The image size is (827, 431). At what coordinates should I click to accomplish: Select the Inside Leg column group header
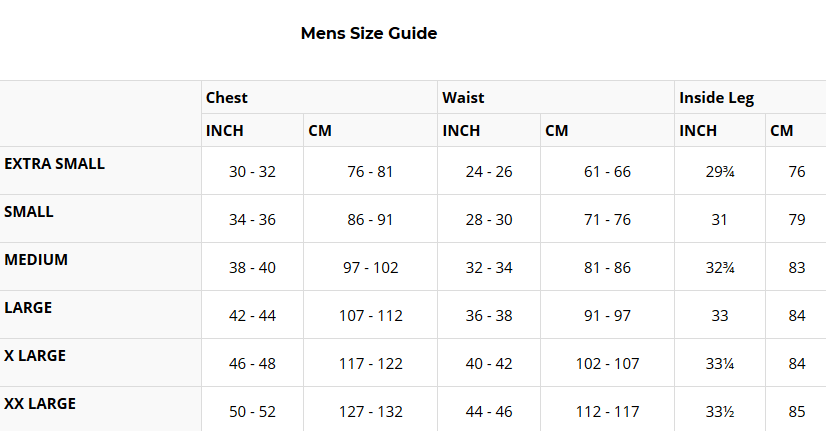pos(716,98)
